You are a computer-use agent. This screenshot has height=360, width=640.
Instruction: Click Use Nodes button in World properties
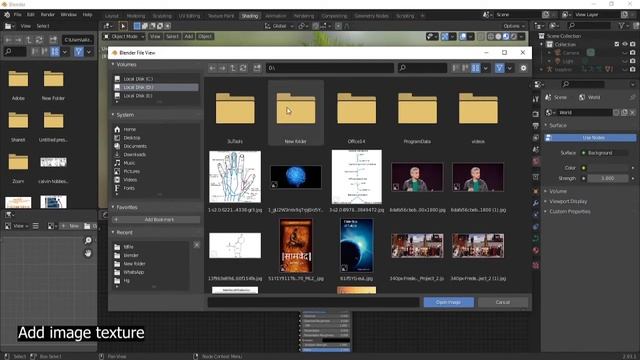(591, 138)
